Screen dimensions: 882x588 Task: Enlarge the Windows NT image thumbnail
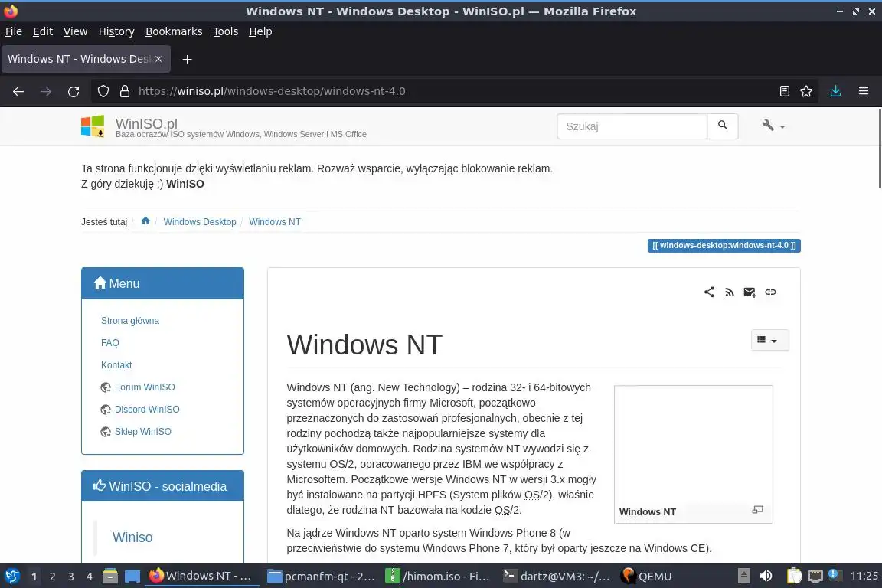[758, 510]
